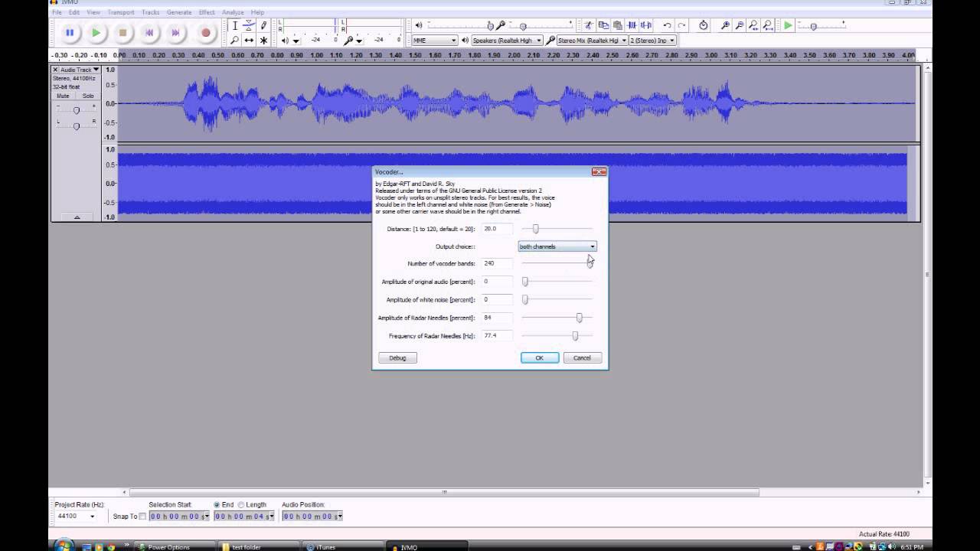Image resolution: width=980 pixels, height=551 pixels.
Task: Open the Effect menu
Action: (x=207, y=12)
